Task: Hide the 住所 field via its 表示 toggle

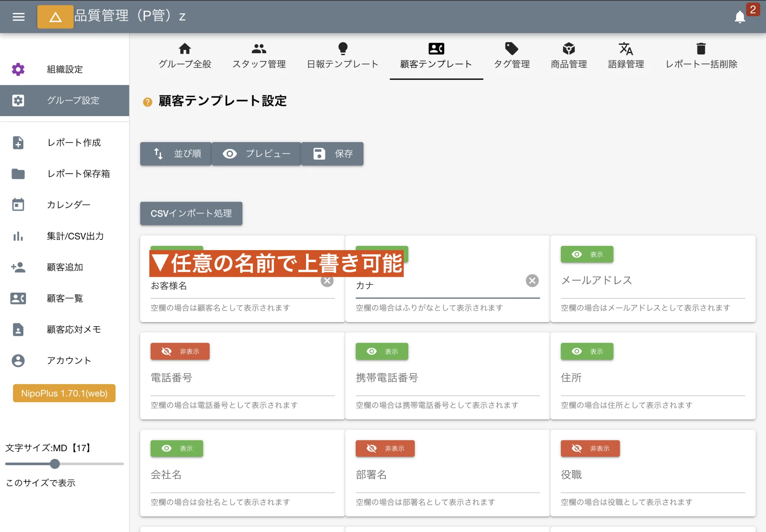Action: pyautogui.click(x=587, y=351)
